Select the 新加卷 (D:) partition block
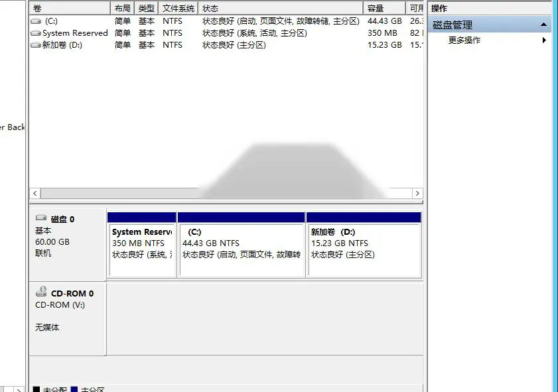This screenshot has width=558, height=392. click(364, 245)
